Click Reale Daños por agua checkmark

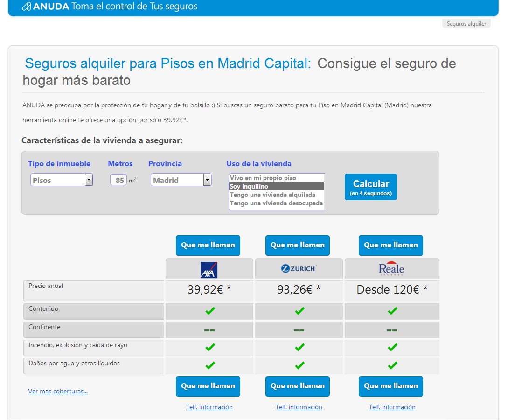pos(392,365)
